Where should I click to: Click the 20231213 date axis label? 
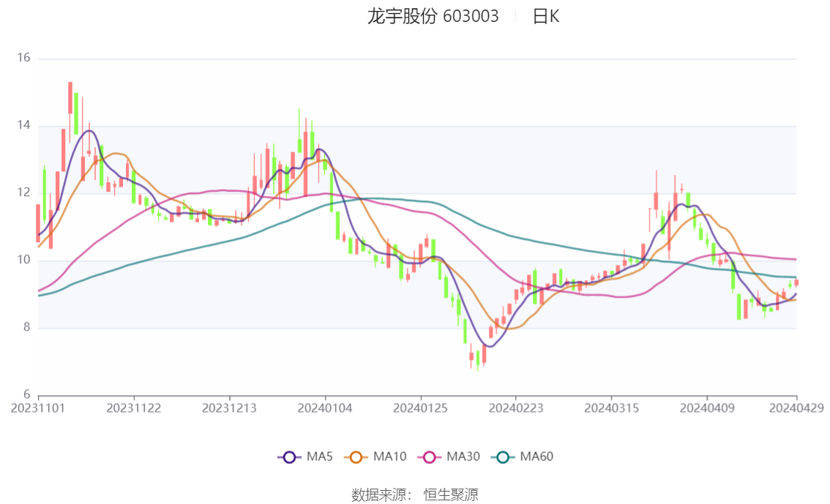[229, 408]
